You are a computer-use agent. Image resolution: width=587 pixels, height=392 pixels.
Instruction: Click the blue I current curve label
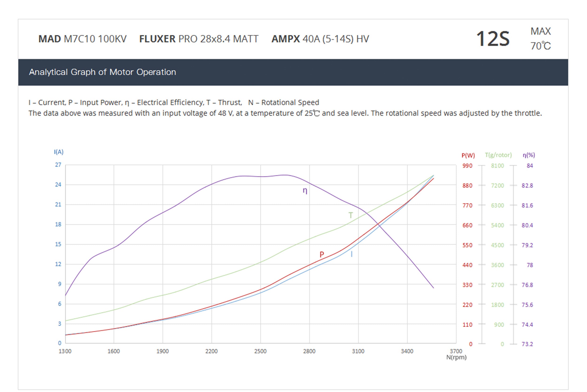click(x=351, y=254)
